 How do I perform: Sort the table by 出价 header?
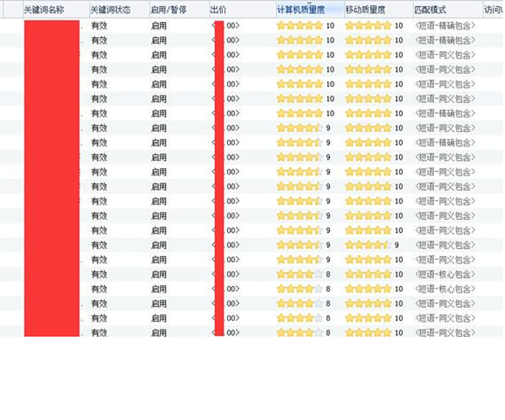coord(218,11)
